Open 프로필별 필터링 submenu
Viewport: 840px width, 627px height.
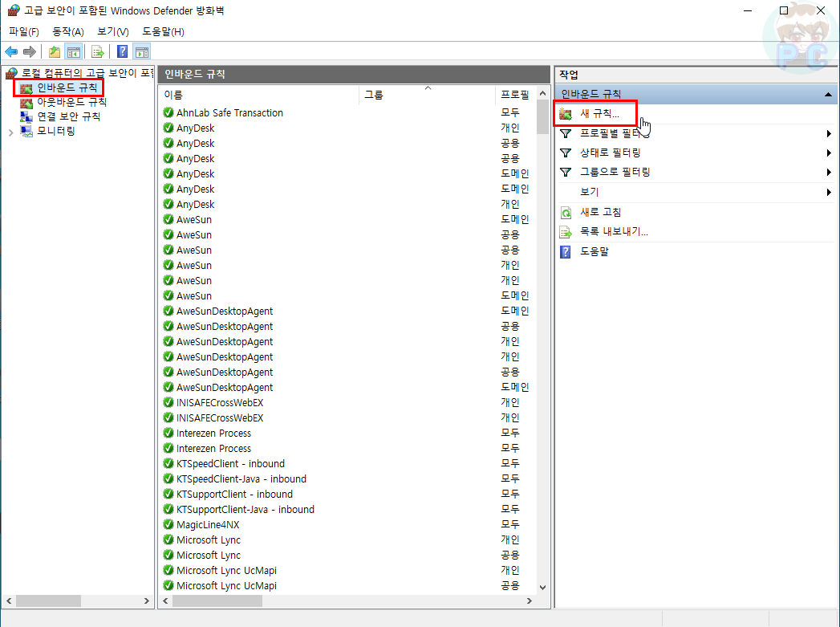(x=696, y=133)
